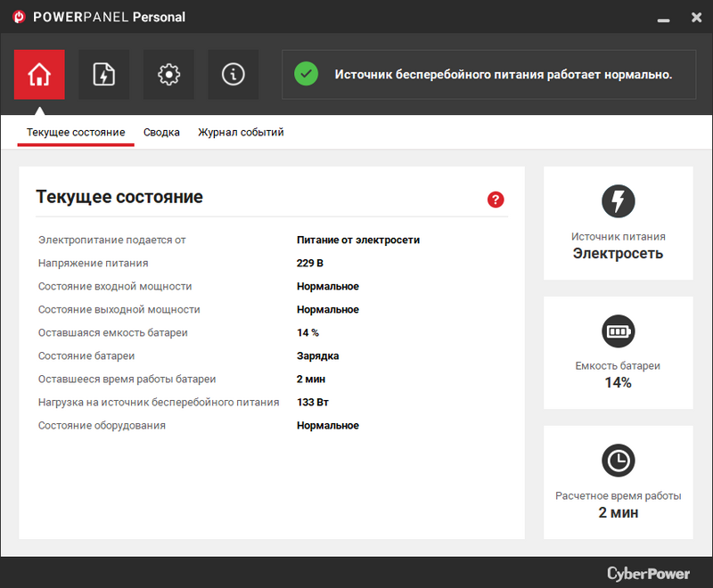Click the UPS normal status message
The height and width of the screenshot is (588, 713).
click(503, 75)
